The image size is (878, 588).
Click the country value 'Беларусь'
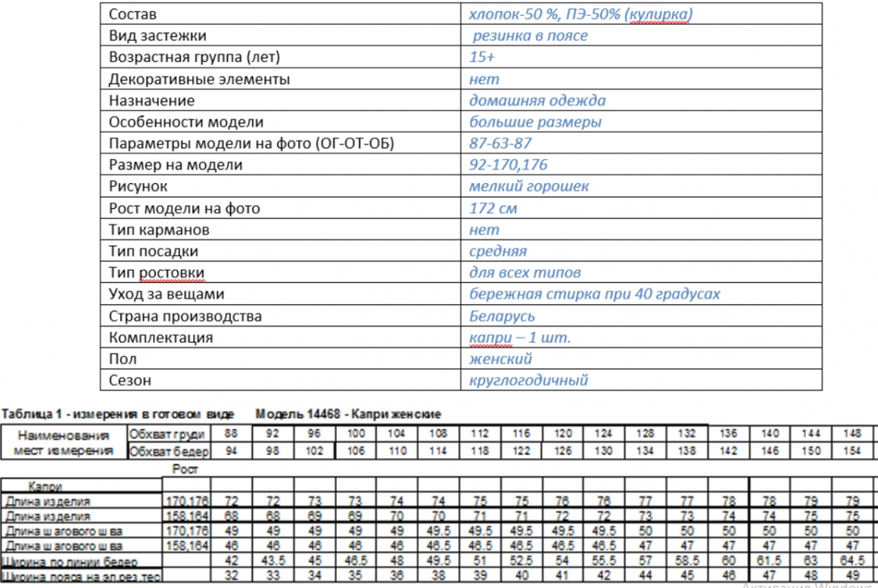[502, 316]
